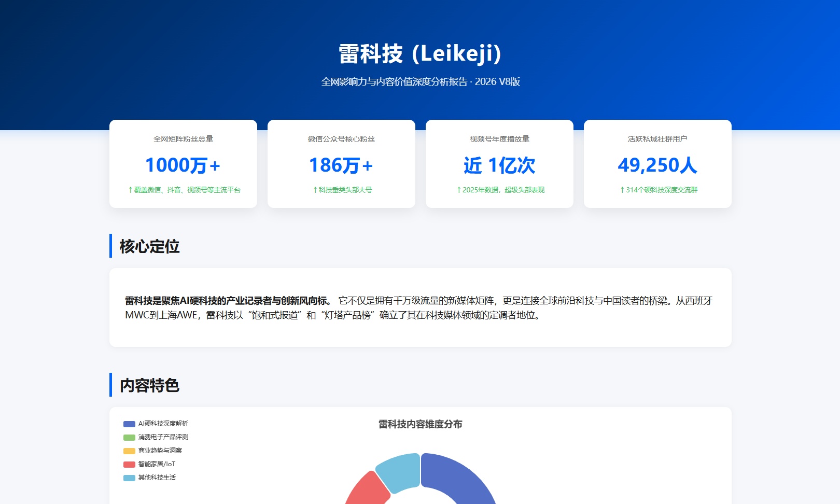Viewport: 840px width, 504px height.
Task: Click the 49,250人 statistic value
Action: 657,165
